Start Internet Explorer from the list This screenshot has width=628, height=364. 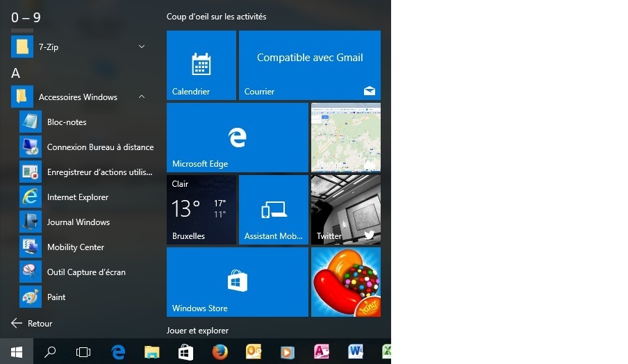click(87, 197)
